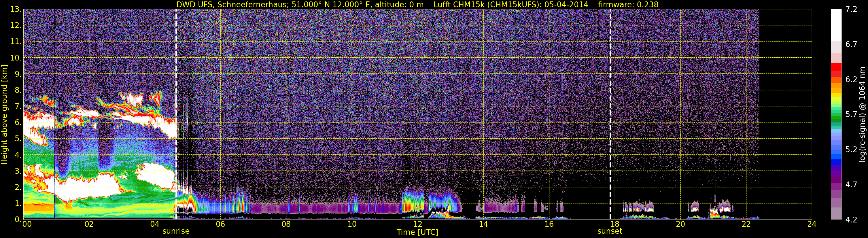Click the height axis tick '1.'
Viewport: 868px width, 238px height.
pos(18,203)
